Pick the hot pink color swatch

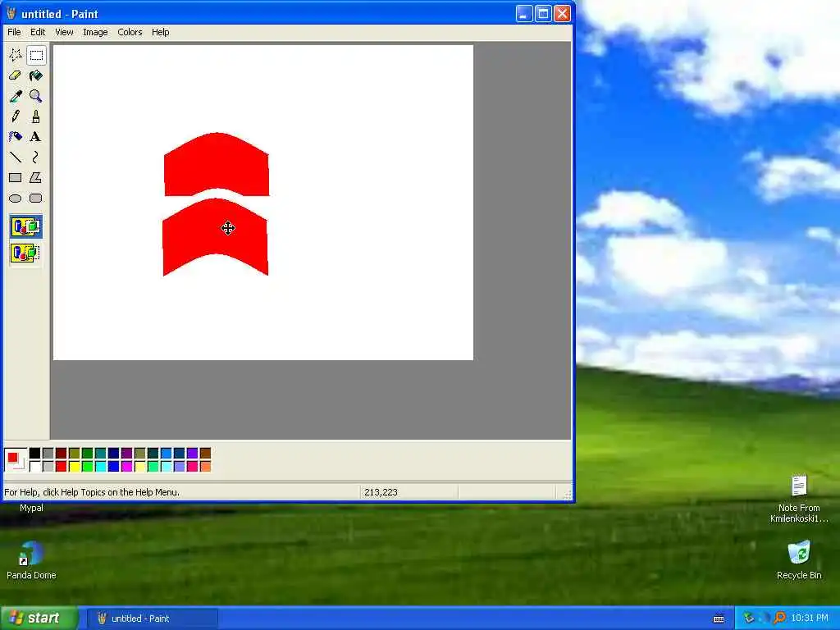(x=192, y=467)
